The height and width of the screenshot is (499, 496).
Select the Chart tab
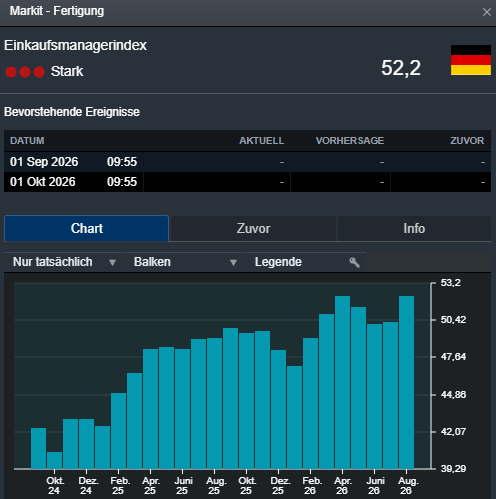[x=87, y=228]
